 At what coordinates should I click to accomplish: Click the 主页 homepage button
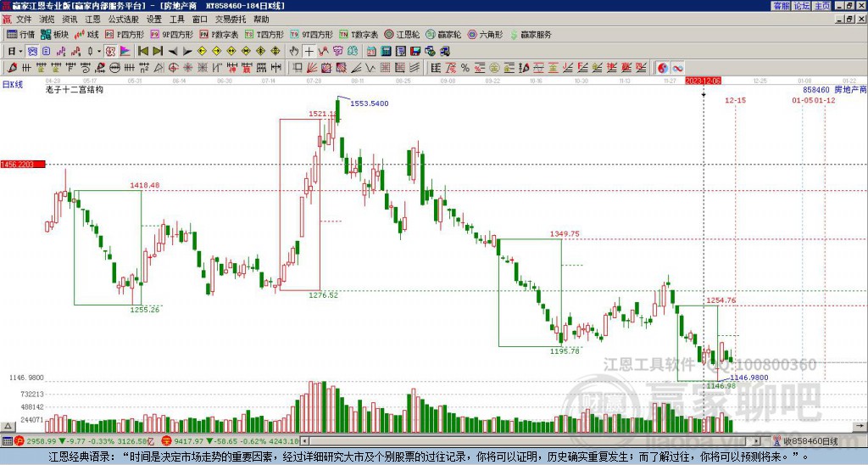tap(822, 6)
